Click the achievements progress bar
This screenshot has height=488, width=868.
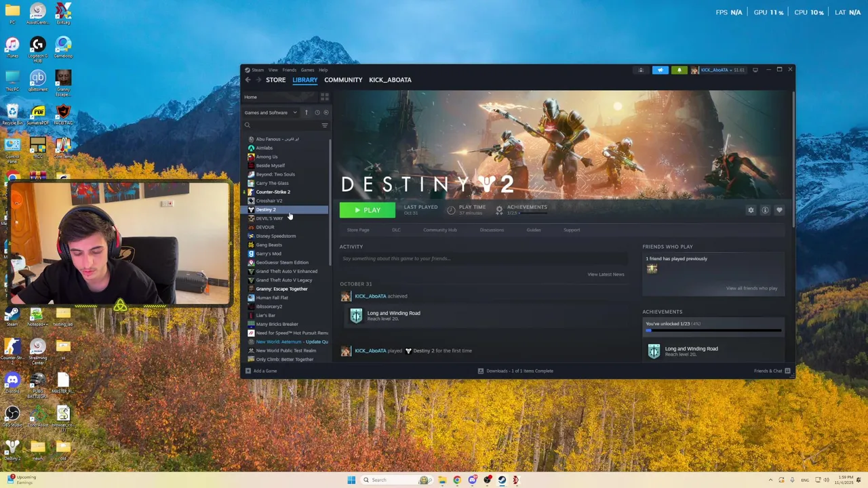coord(713,331)
